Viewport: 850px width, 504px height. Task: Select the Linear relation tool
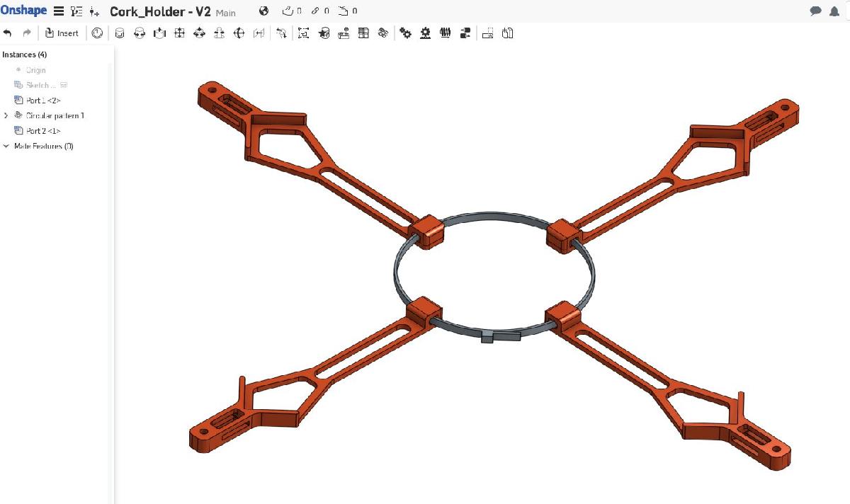[x=465, y=33]
